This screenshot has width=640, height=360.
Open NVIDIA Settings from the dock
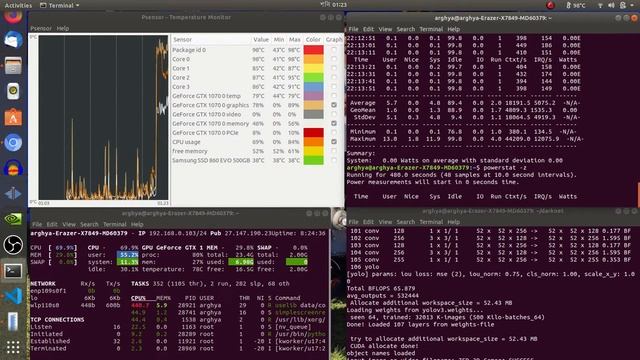click(x=13, y=219)
